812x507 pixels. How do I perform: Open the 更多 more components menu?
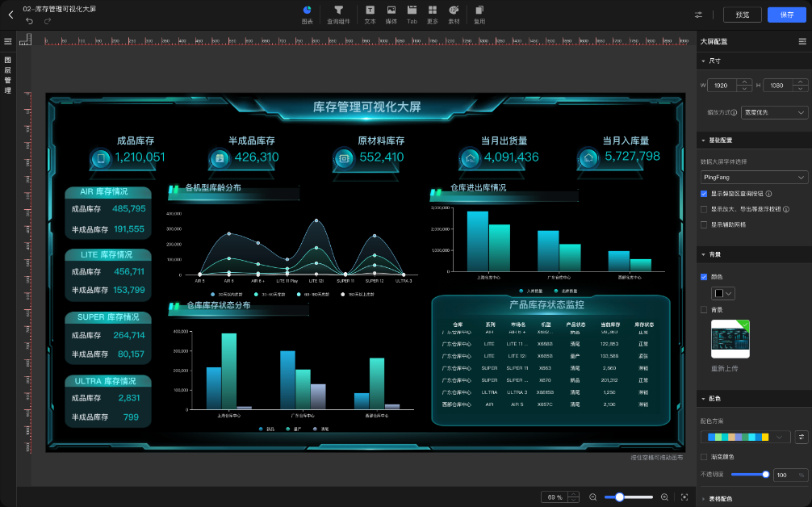click(433, 14)
